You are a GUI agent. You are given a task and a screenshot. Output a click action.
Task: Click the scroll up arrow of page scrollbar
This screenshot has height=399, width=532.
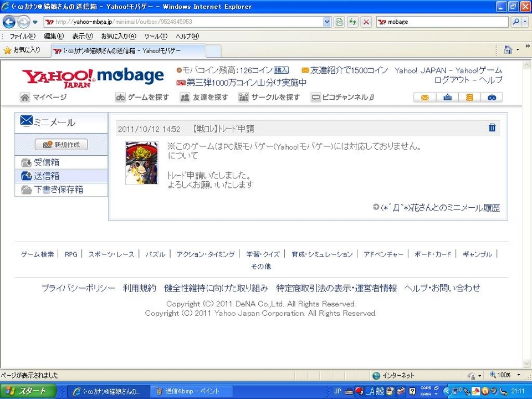pyautogui.click(x=526, y=64)
